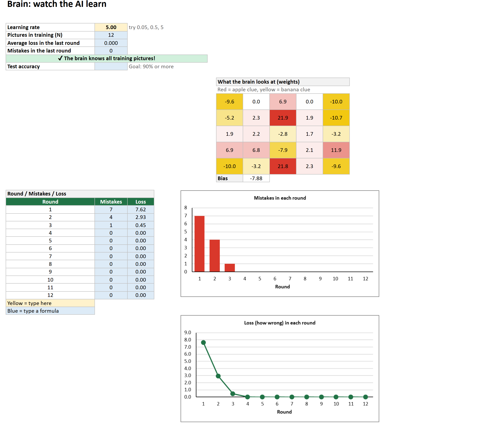Click the loss value 7.62
Screen dimensions: 479x448
pos(141,209)
